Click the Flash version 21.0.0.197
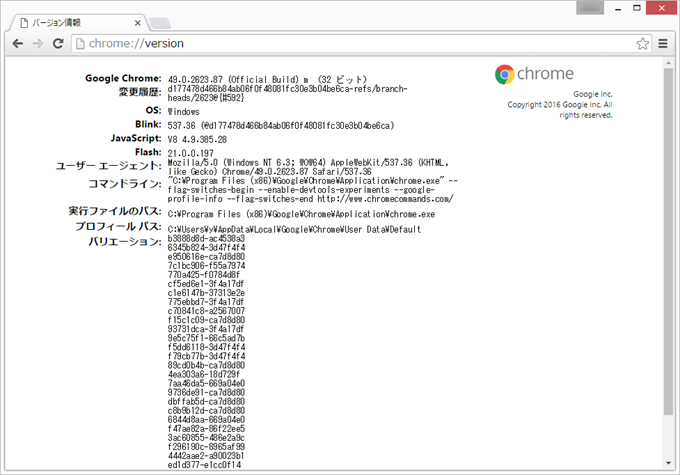 click(x=190, y=154)
